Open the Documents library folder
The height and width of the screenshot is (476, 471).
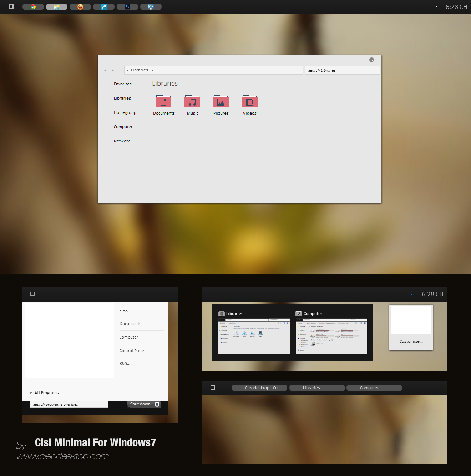[x=163, y=102]
